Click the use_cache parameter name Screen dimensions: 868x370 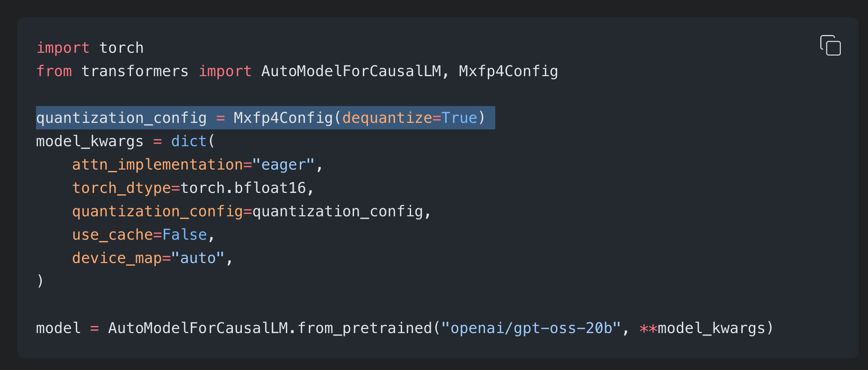click(112, 235)
